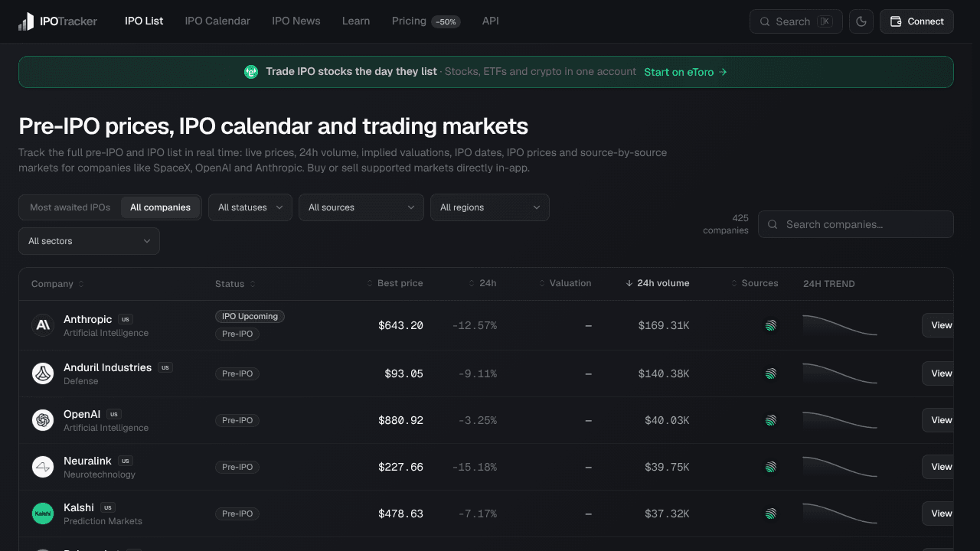980x551 pixels.
Task: Sort by 24h change column
Action: (x=483, y=283)
